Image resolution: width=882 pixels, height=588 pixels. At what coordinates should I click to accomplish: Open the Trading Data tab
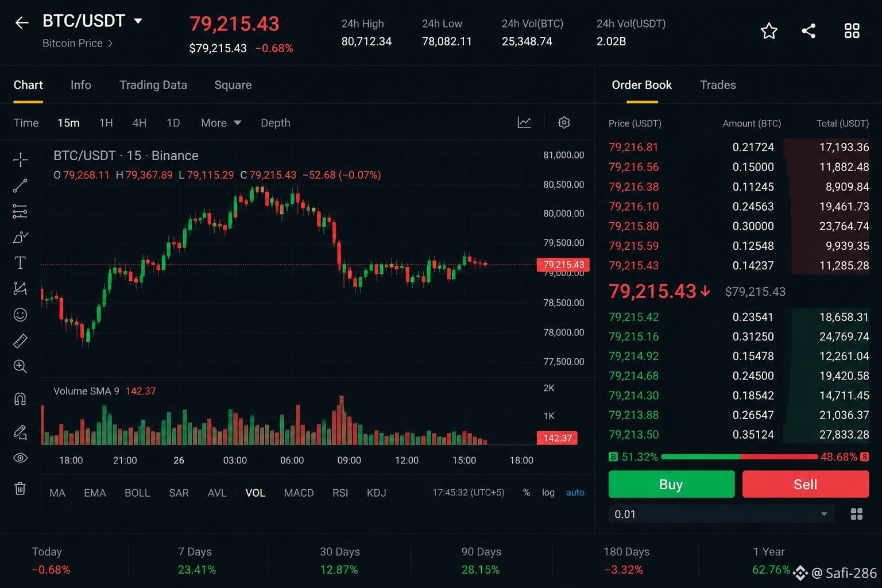point(153,85)
